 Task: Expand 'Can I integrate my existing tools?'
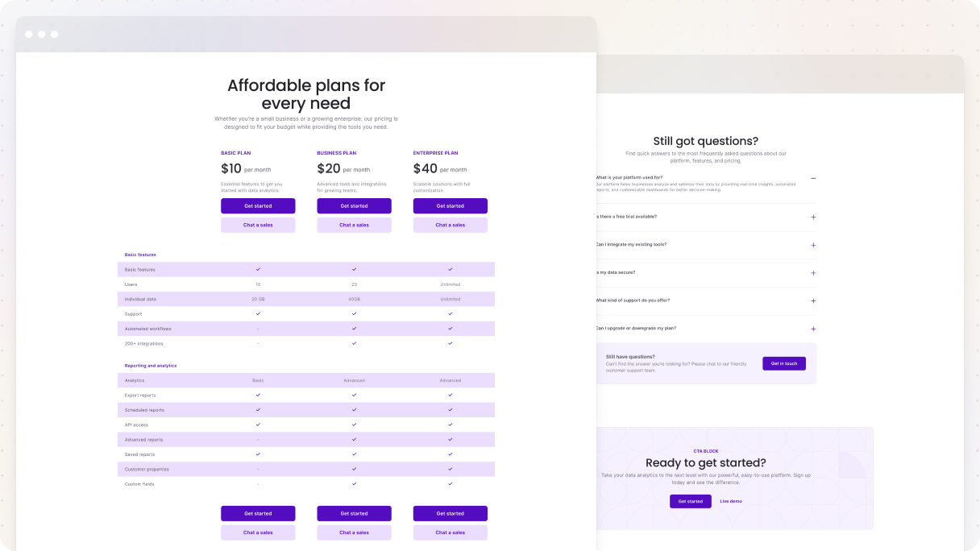813,245
